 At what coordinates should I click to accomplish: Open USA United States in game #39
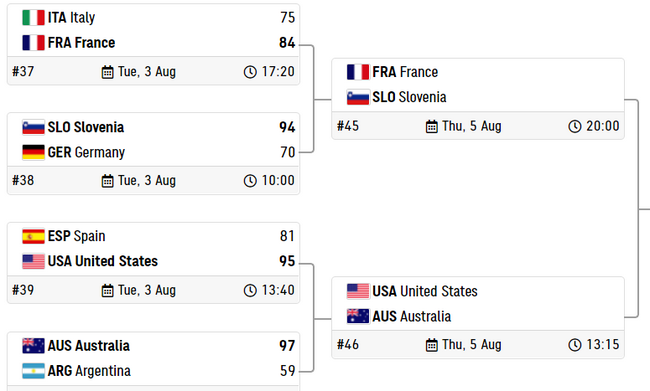[103, 261]
